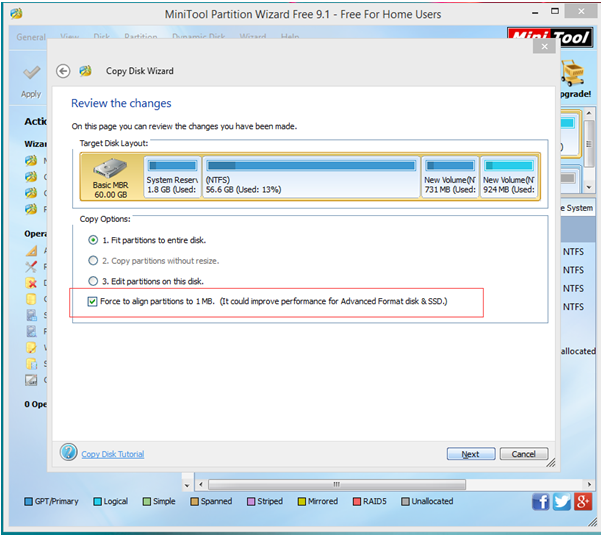Image resolution: width=601 pixels, height=536 pixels.
Task: Click the Mirrored legend color swatch
Action: point(302,501)
